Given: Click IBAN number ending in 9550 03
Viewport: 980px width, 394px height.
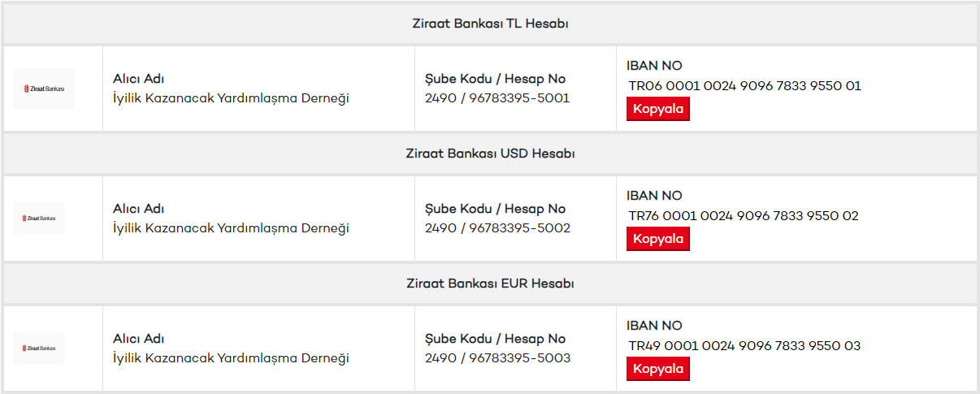Looking at the screenshot, I should (744, 345).
